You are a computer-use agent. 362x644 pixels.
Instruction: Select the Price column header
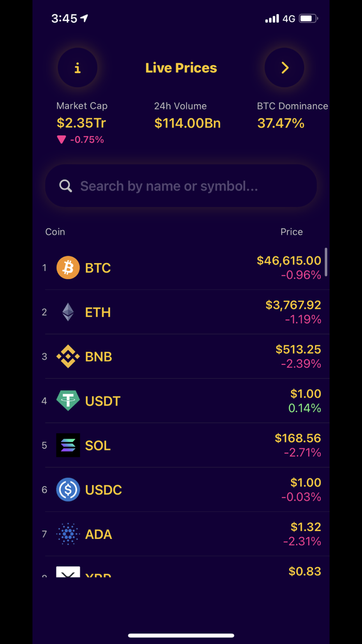point(291,232)
